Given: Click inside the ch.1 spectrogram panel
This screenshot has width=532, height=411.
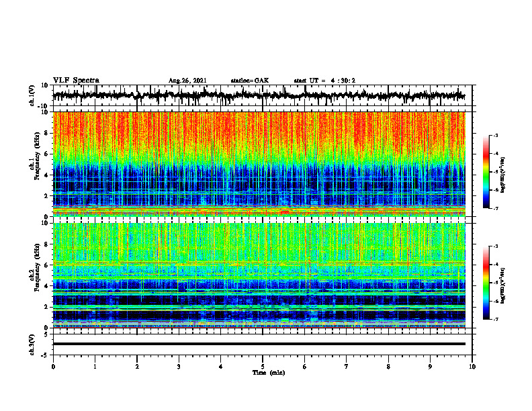Looking at the screenshot, I should 259,164.
